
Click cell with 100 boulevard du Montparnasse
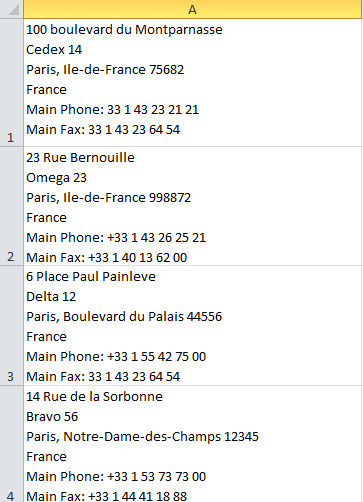point(193,82)
